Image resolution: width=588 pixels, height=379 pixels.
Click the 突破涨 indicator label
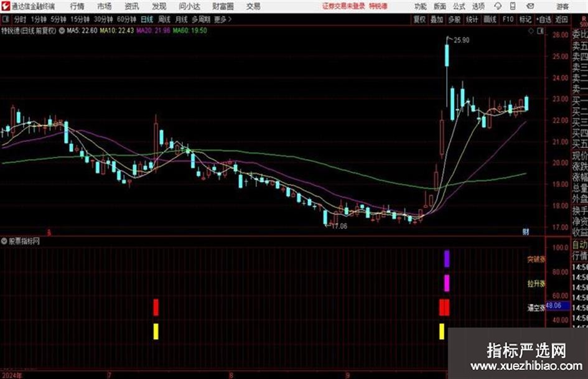point(536,260)
